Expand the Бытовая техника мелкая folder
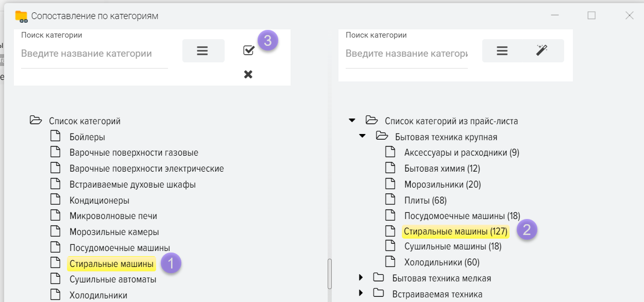This screenshot has width=644, height=302. [x=361, y=278]
